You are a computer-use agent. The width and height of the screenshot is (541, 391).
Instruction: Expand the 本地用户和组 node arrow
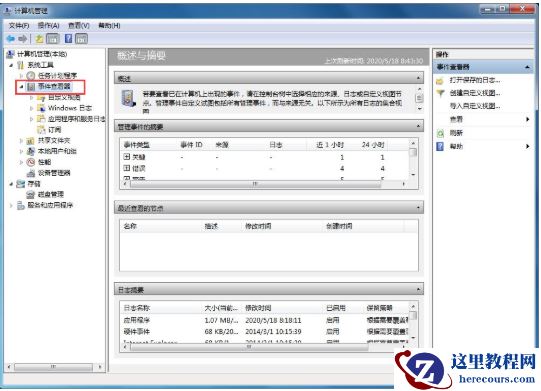click(21, 151)
